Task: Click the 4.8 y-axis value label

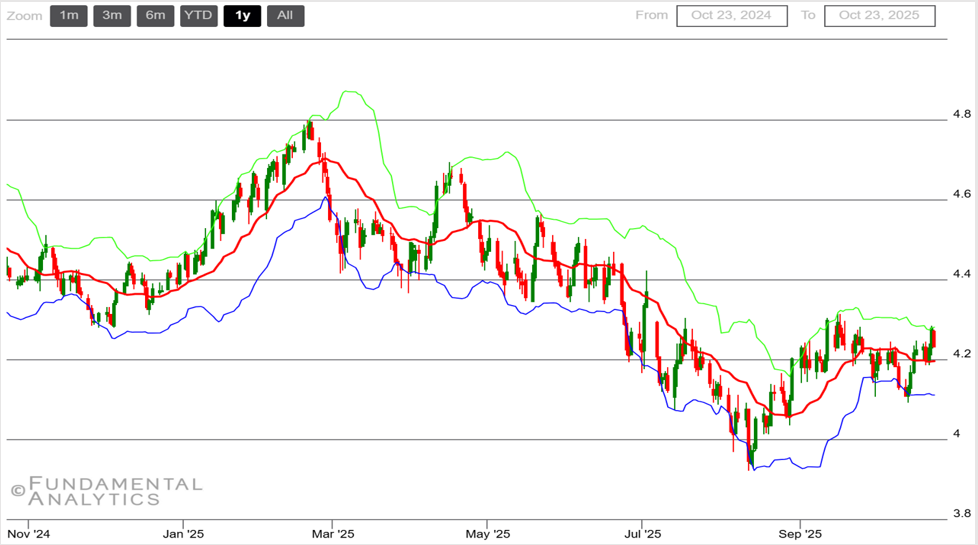Action: coord(962,113)
